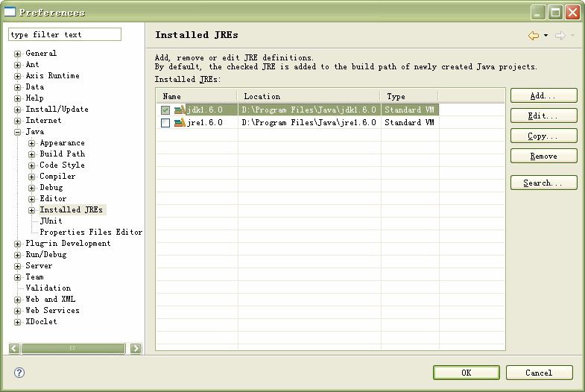Select the jdk1.6.0 row name
Viewport: 585px width, 392px height.
coord(204,110)
